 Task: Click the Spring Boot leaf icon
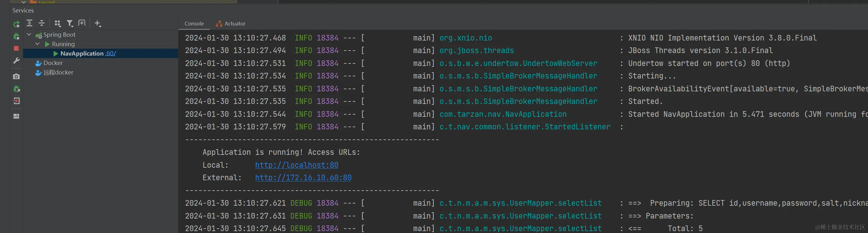pos(39,35)
